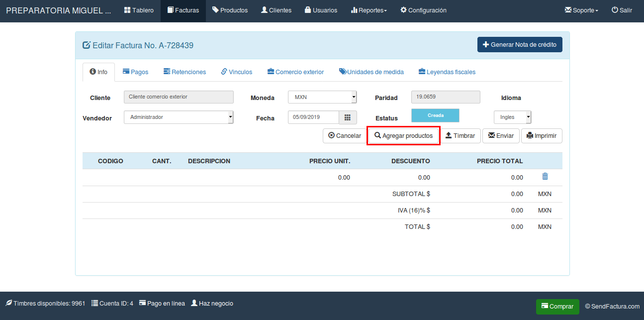Click the Salir power icon
The image size is (644, 320).
pos(614,9)
